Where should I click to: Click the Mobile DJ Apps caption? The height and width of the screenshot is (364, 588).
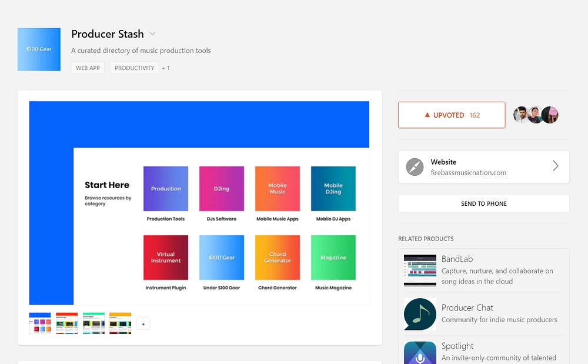coord(333,219)
